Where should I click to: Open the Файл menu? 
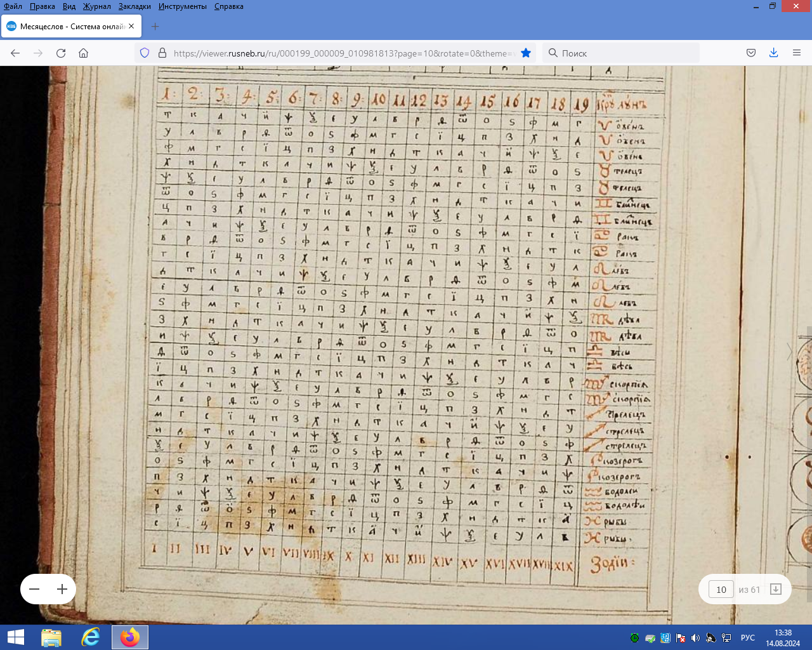13,6
